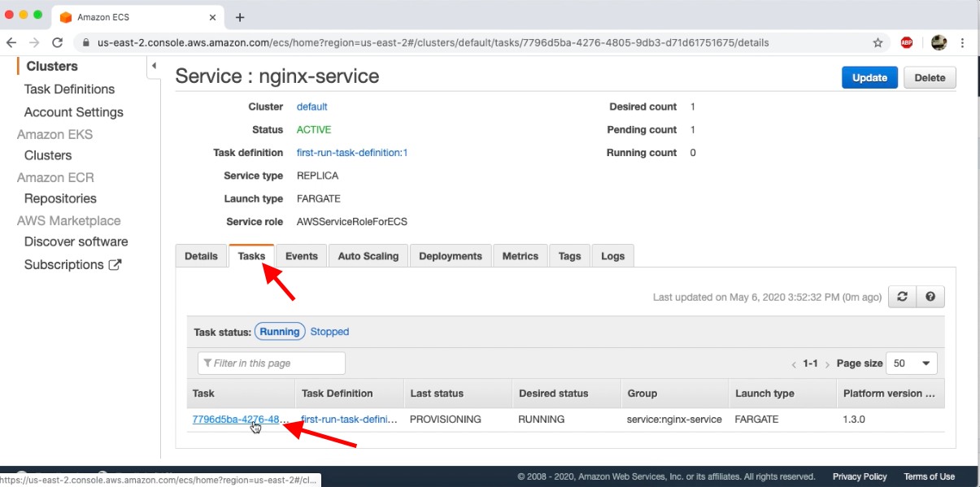Switch to the Deployments tab
Viewport: 980px width, 487px height.
pyautogui.click(x=450, y=255)
